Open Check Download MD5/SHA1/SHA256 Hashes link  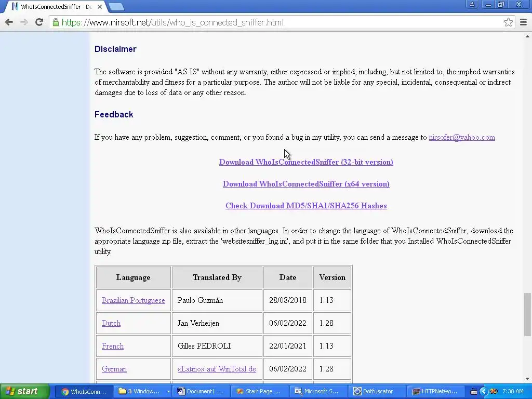[x=306, y=206]
